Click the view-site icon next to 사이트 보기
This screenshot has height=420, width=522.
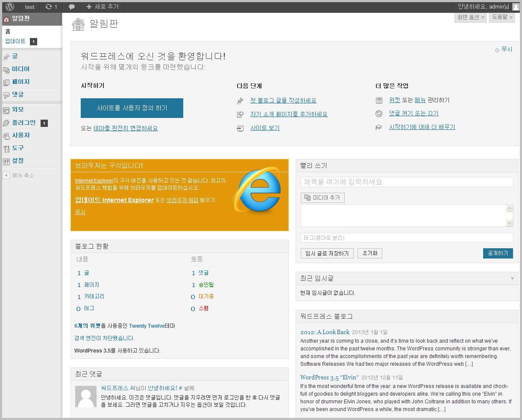coord(240,128)
